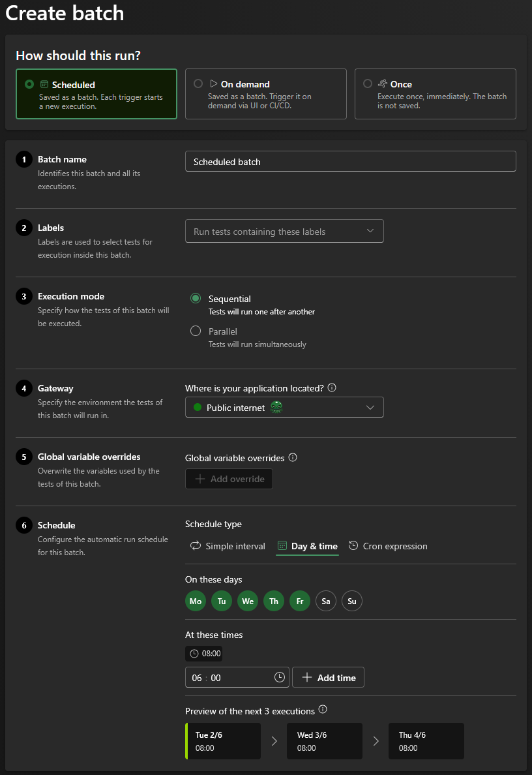Edit the Batch name field
This screenshot has width=532, height=775.
click(x=350, y=161)
